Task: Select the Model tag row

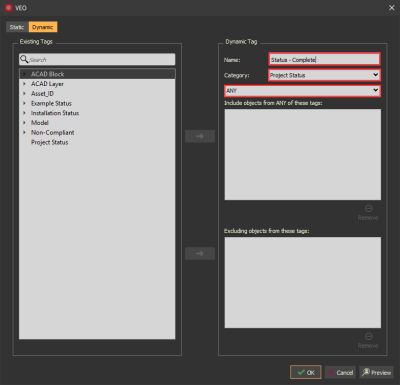Action: pyautogui.click(x=97, y=123)
